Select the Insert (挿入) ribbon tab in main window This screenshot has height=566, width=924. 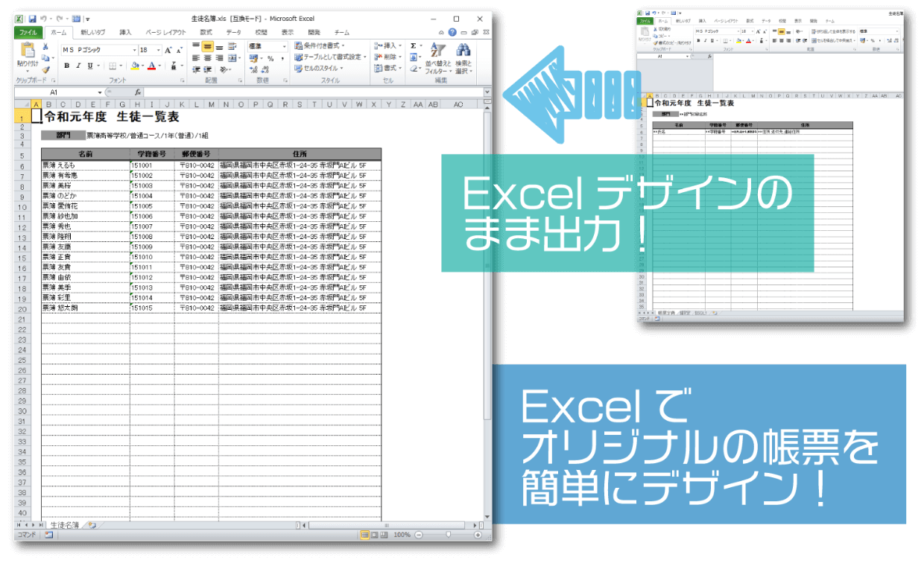point(125,33)
